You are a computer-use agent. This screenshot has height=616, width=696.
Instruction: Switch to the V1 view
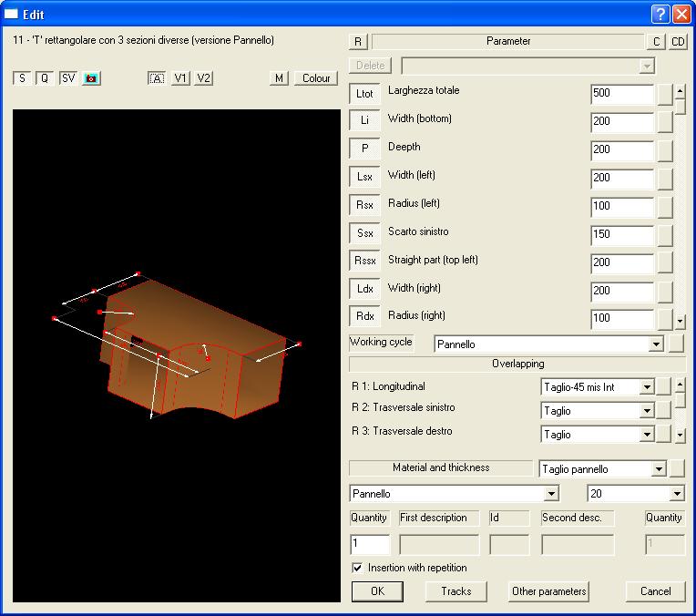180,78
